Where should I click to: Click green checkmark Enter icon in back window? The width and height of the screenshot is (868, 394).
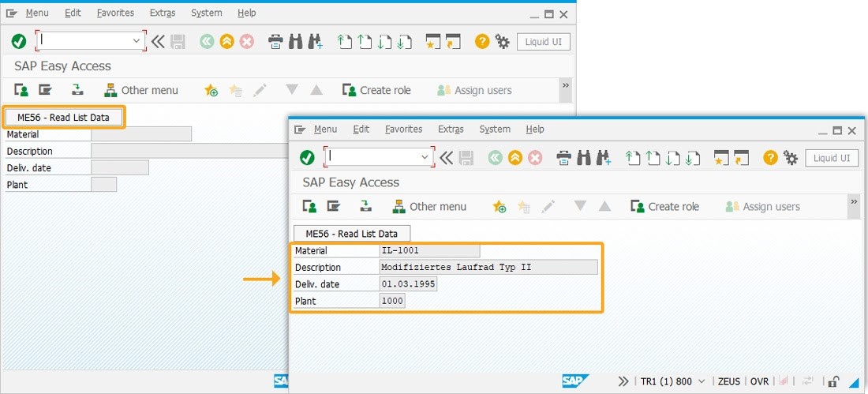19,42
